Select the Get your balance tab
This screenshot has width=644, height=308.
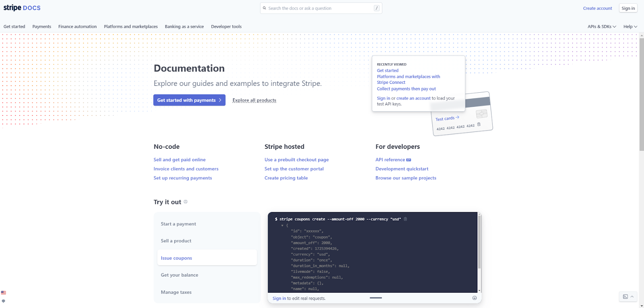[x=207, y=275]
